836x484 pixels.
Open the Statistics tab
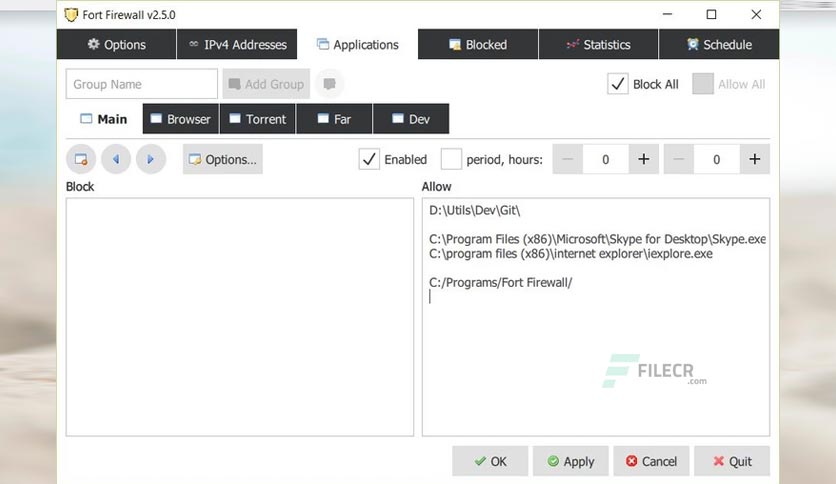[x=598, y=44]
